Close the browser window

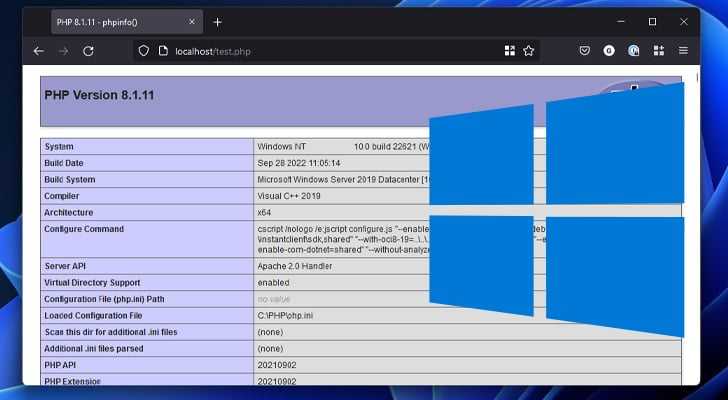click(x=683, y=22)
